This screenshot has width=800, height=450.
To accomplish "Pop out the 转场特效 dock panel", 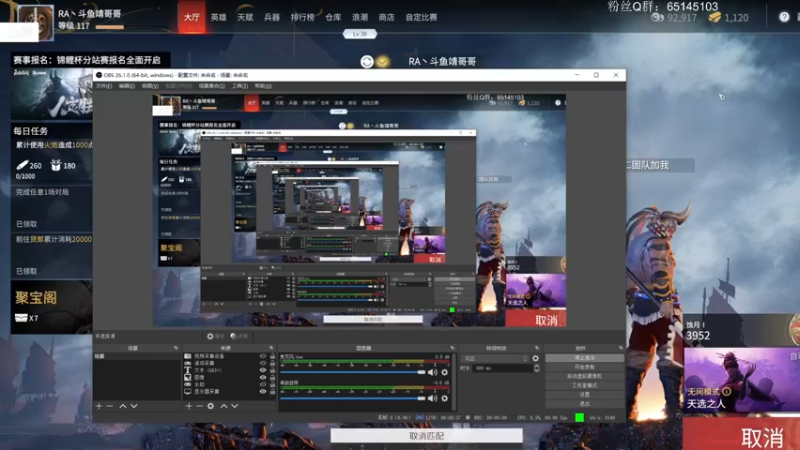I will (x=537, y=348).
